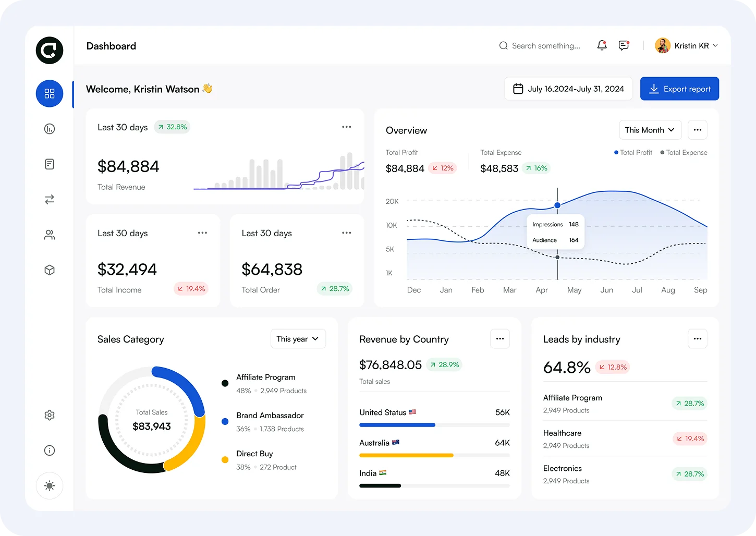The width and height of the screenshot is (756, 536).
Task: Open the notifications bell icon
Action: [x=602, y=46]
